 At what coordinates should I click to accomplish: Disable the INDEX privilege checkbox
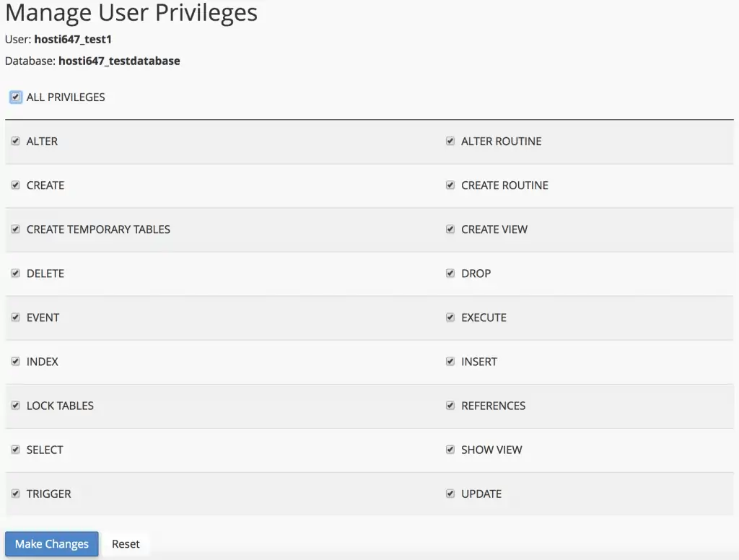[x=15, y=362]
